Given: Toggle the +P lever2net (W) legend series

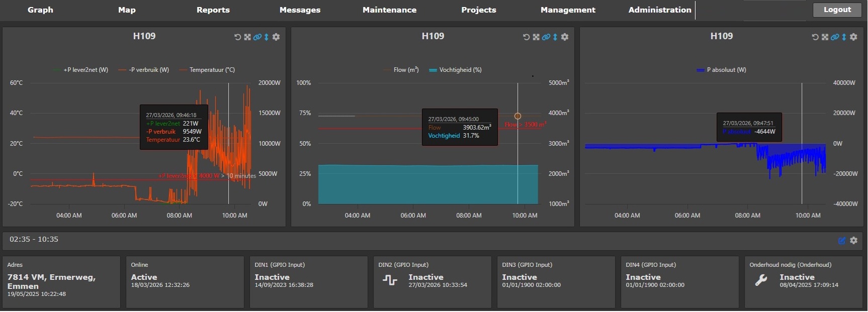Looking at the screenshot, I should [x=85, y=70].
